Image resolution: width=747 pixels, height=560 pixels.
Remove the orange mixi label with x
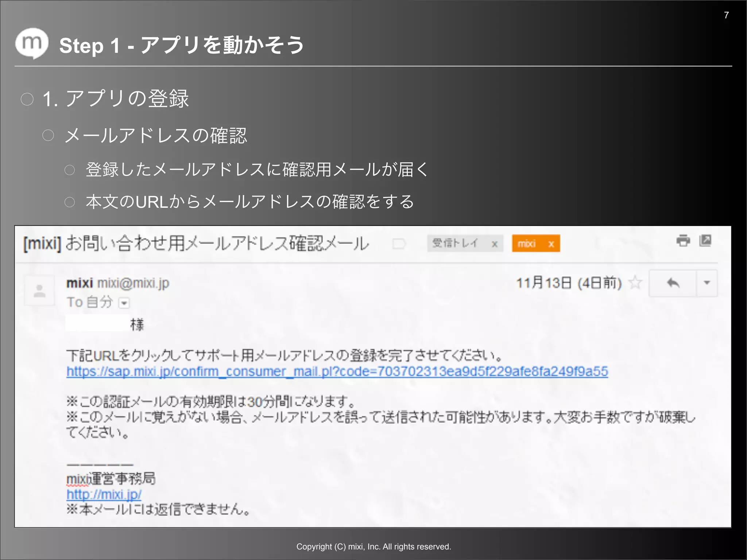(551, 244)
